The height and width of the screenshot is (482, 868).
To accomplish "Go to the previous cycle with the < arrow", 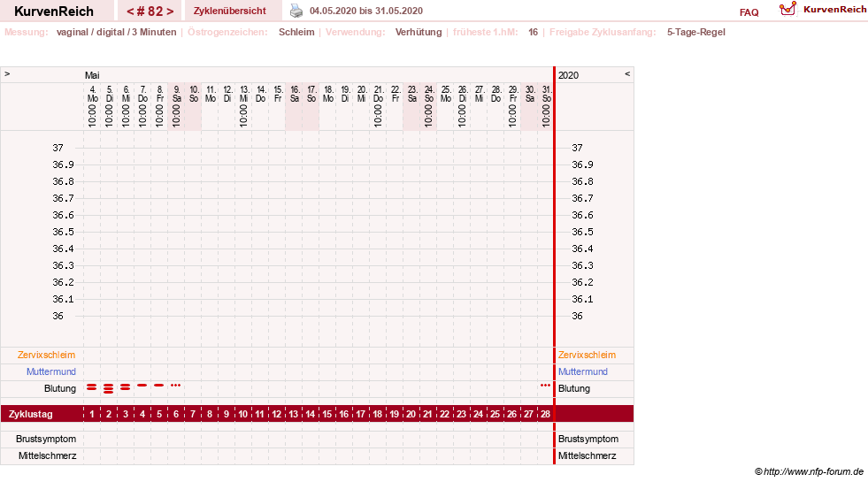I will click(x=130, y=11).
